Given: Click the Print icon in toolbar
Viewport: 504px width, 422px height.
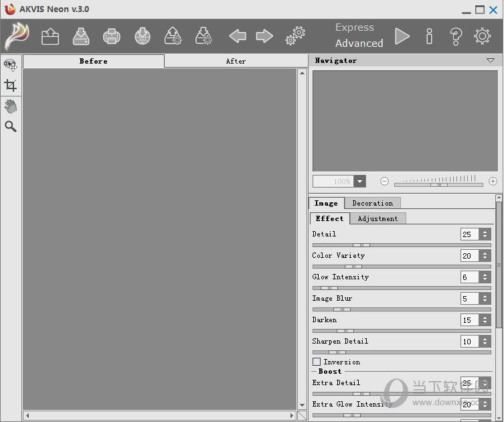Looking at the screenshot, I should coord(112,36).
